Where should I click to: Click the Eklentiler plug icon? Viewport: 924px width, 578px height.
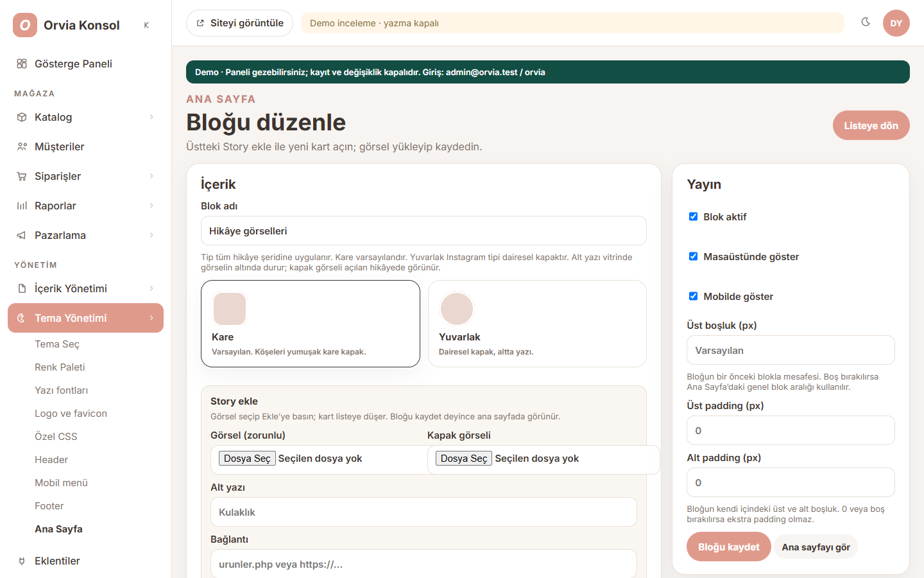(x=22, y=561)
